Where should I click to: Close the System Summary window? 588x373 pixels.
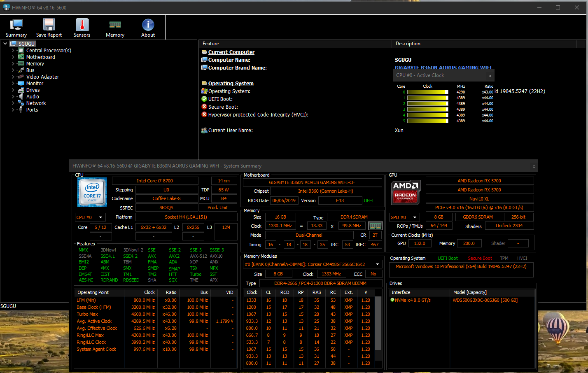point(534,166)
